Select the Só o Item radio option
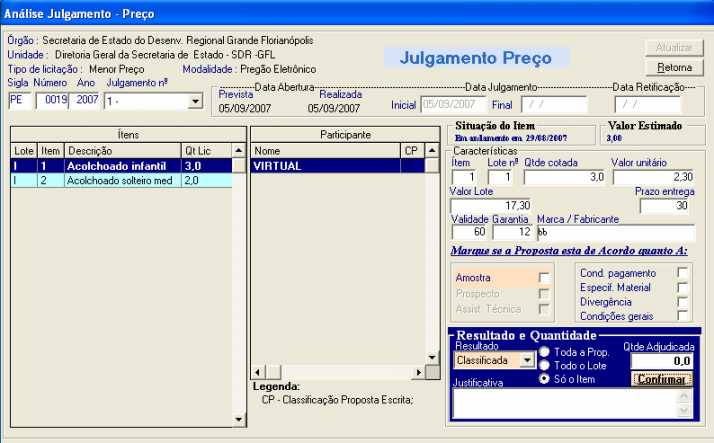 [x=544, y=379]
